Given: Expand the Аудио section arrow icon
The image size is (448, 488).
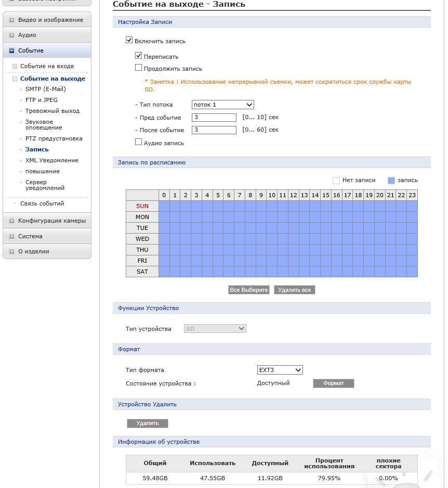Looking at the screenshot, I should 11,35.
